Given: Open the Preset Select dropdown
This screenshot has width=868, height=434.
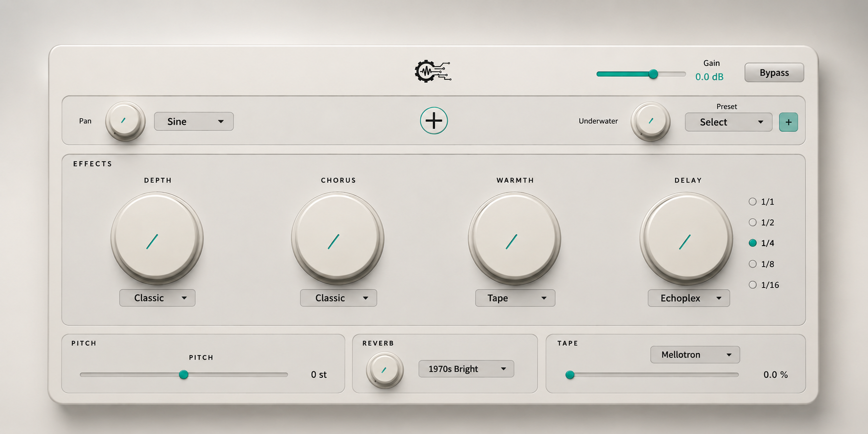Looking at the screenshot, I should (729, 122).
